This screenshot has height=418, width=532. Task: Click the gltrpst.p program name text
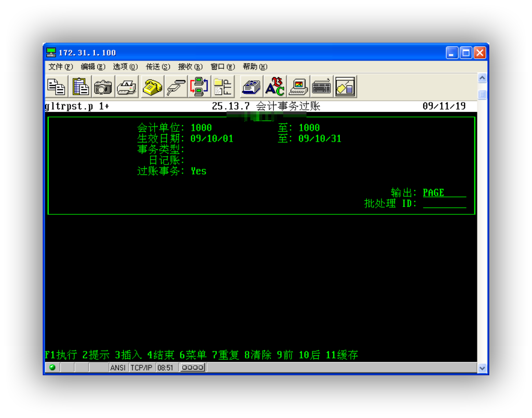point(69,106)
